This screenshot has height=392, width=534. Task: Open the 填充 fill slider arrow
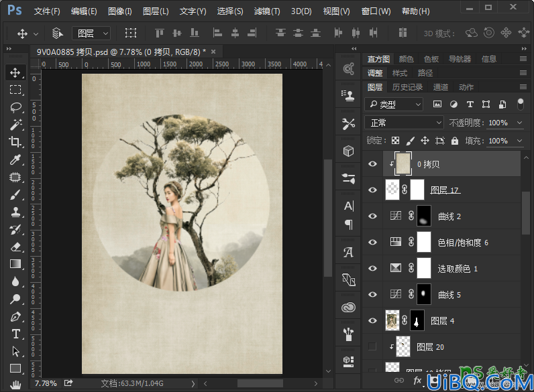519,141
